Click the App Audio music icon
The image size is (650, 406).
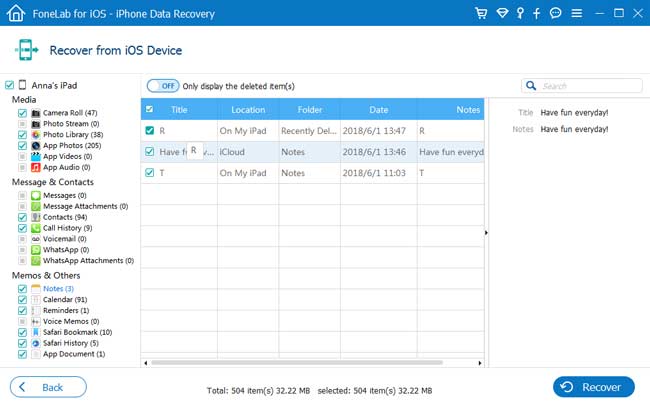[36, 167]
